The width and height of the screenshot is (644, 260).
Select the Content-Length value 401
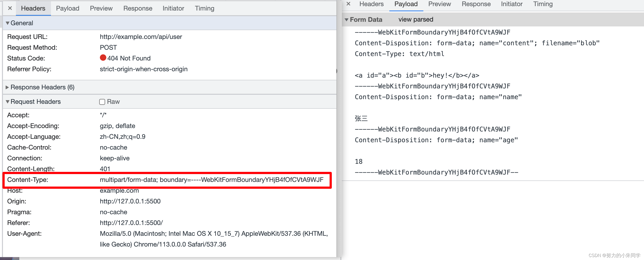click(x=105, y=169)
